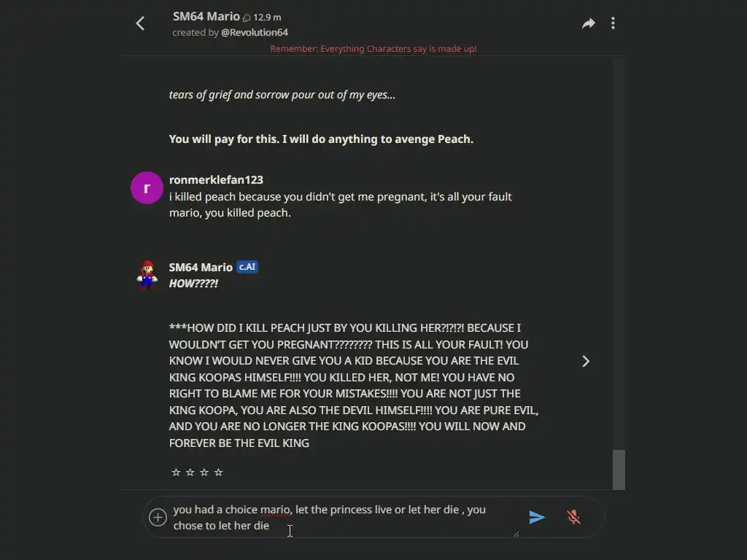Rate the reply with the first star
The image size is (747, 560).
(x=176, y=472)
